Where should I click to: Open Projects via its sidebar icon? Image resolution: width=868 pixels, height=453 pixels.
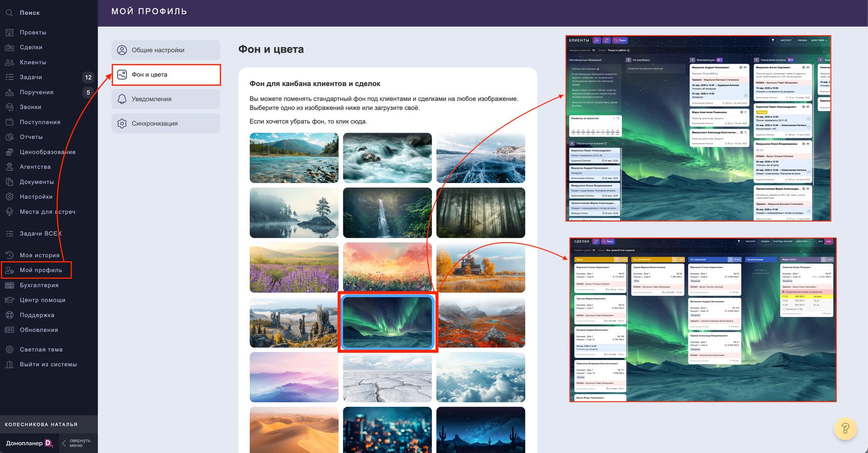(x=10, y=33)
